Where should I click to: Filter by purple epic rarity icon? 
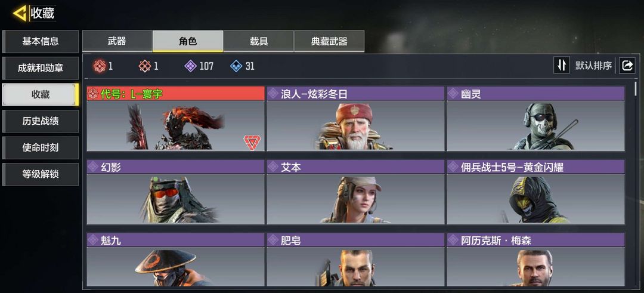[190, 66]
